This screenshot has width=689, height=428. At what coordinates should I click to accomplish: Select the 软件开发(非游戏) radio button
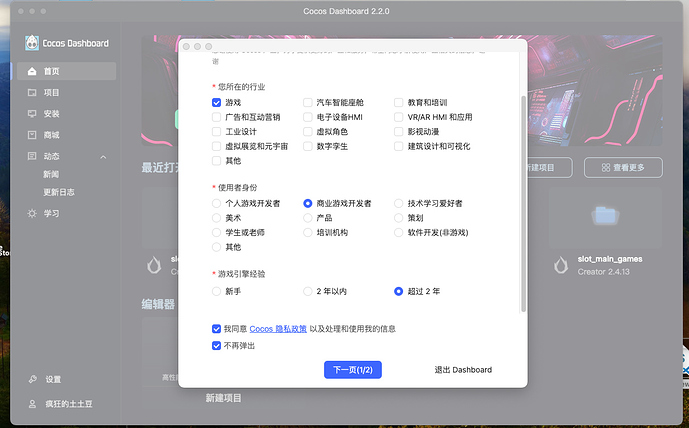[x=399, y=232]
